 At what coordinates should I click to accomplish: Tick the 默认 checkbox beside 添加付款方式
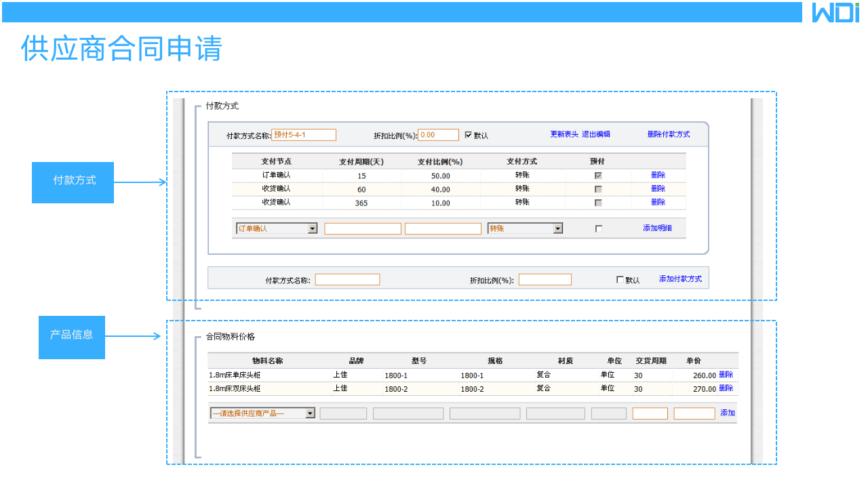(620, 279)
